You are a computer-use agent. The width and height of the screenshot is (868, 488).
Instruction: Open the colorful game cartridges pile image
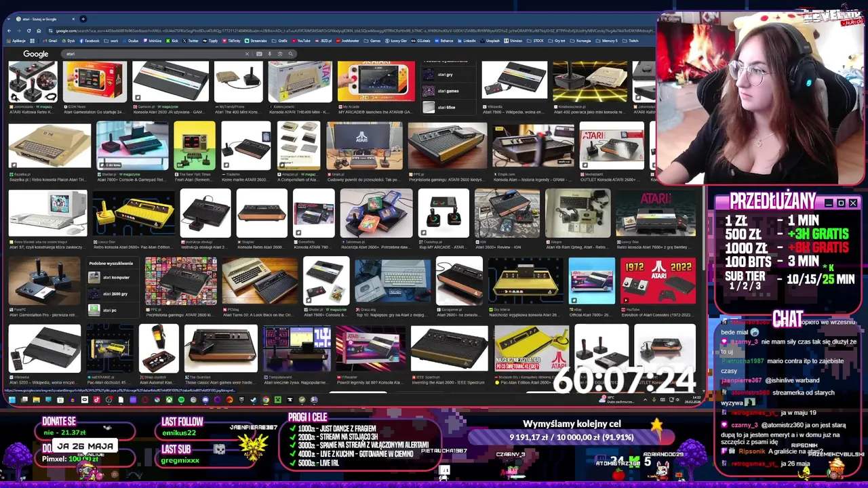point(376,213)
